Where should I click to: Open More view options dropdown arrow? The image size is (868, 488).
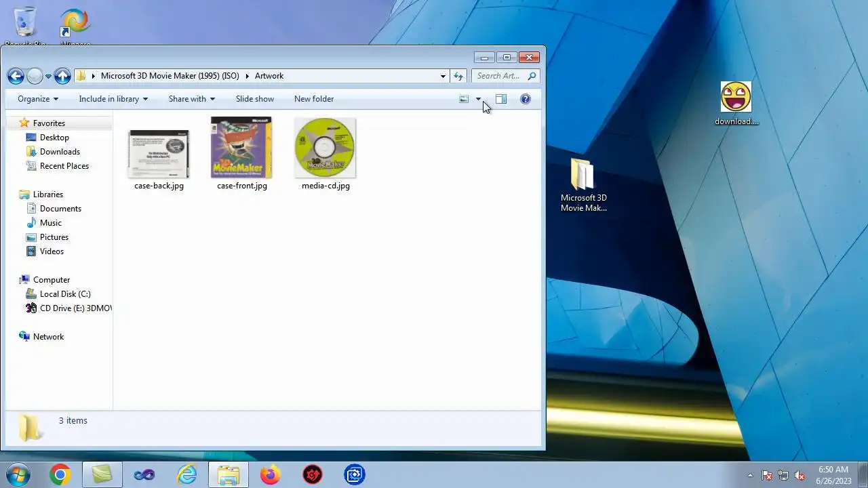coord(478,99)
